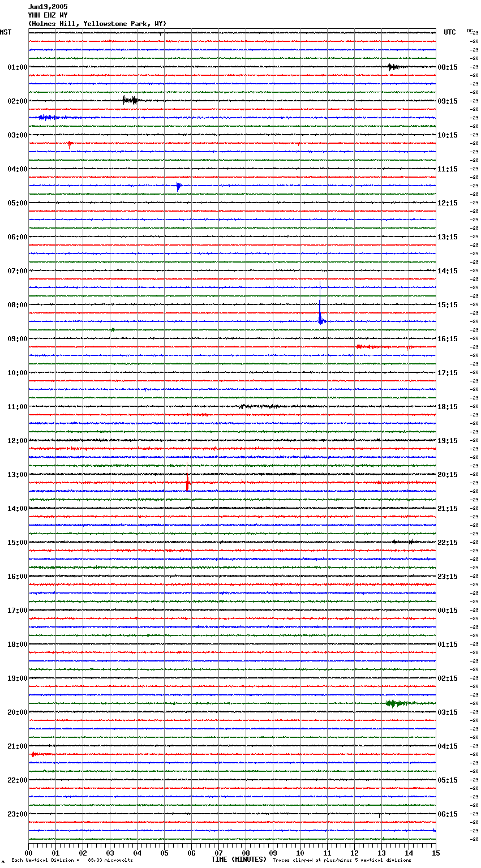Click the 04:00 MST time label
Screen dimensions: 481x868
[18, 169]
